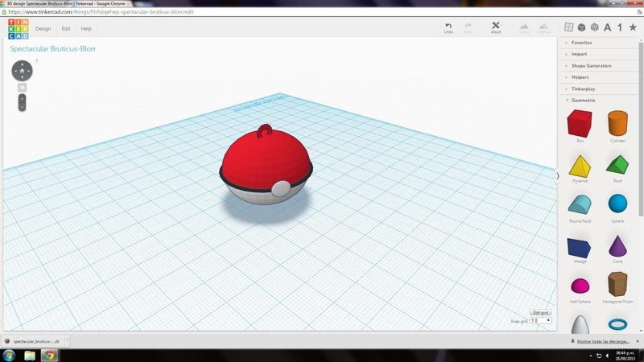
Task: Click the Chrome taskbar icon
Action: tap(49, 356)
